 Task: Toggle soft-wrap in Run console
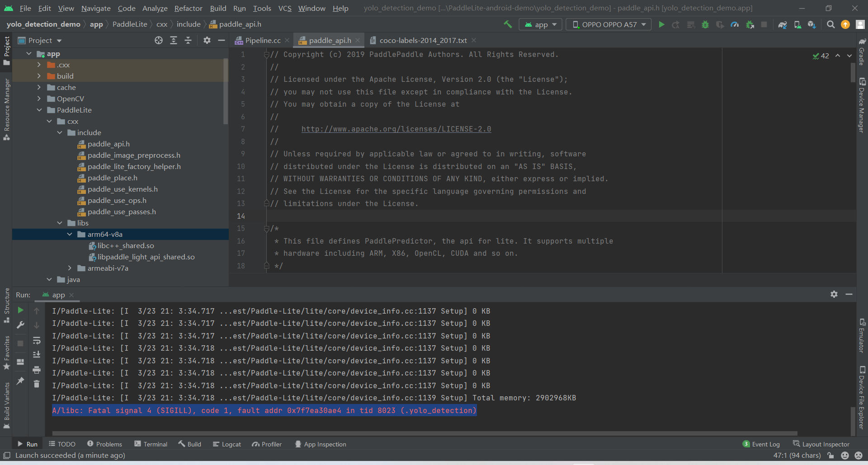pos(37,340)
